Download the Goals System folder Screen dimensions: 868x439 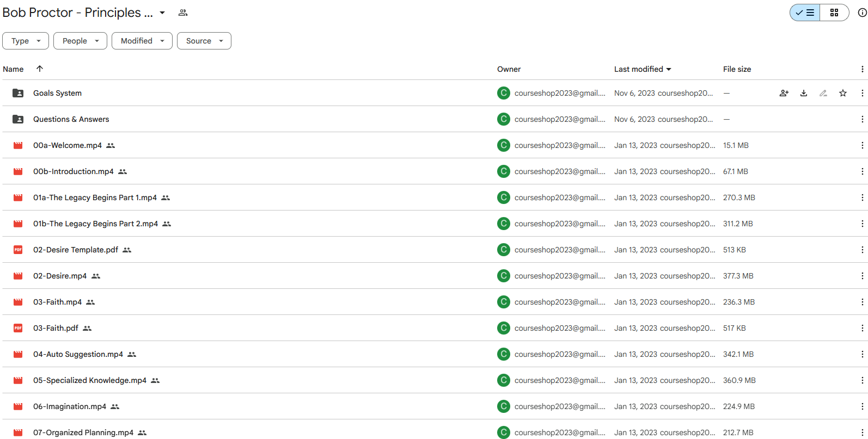pos(803,93)
